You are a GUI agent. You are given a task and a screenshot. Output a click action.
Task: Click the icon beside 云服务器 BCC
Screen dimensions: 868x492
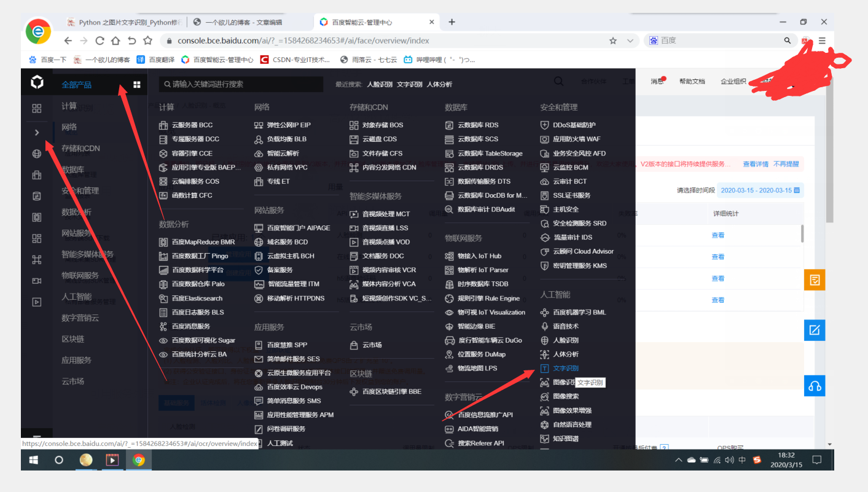tap(163, 125)
